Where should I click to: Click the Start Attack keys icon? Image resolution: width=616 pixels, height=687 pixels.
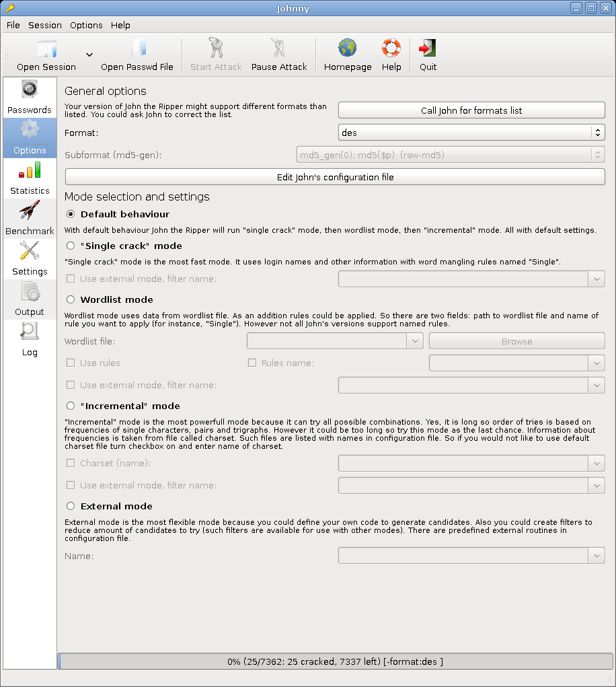[216, 48]
